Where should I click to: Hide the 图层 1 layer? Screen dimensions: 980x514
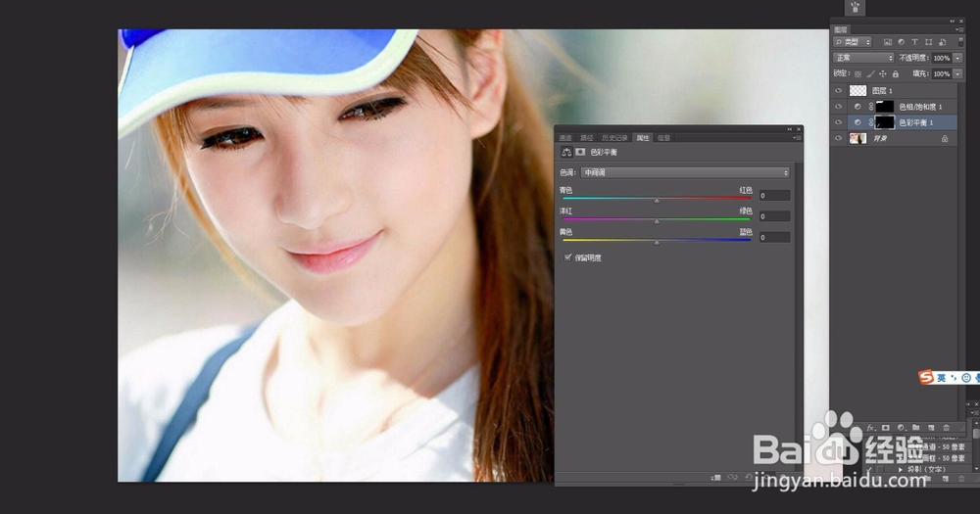(x=838, y=90)
